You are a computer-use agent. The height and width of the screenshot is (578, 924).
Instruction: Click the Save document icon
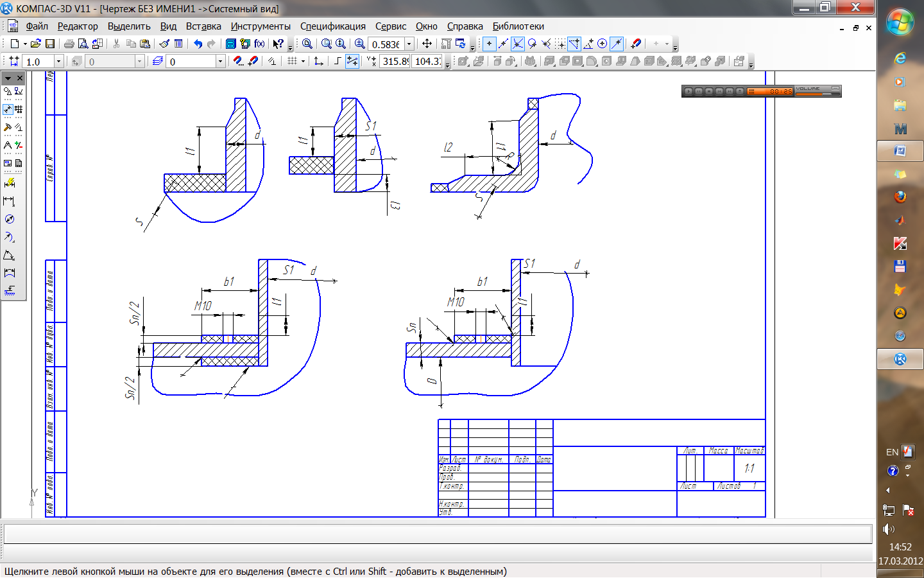tap(50, 44)
